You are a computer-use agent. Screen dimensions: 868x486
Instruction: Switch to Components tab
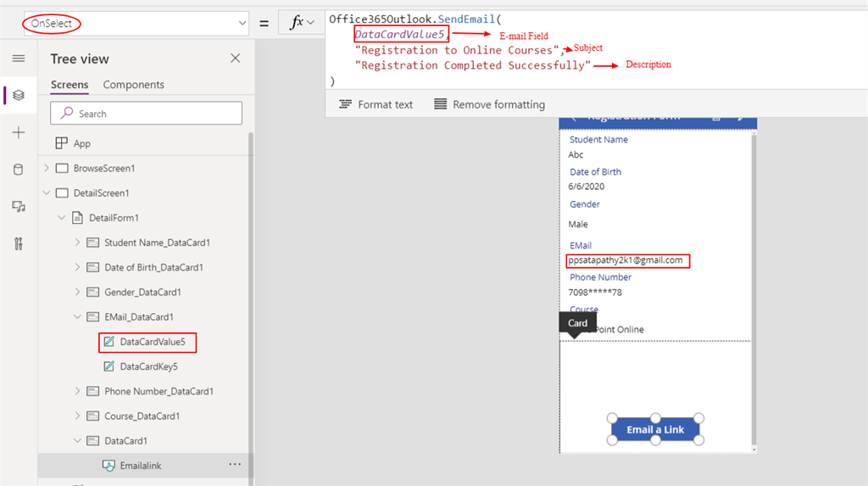[x=133, y=84]
